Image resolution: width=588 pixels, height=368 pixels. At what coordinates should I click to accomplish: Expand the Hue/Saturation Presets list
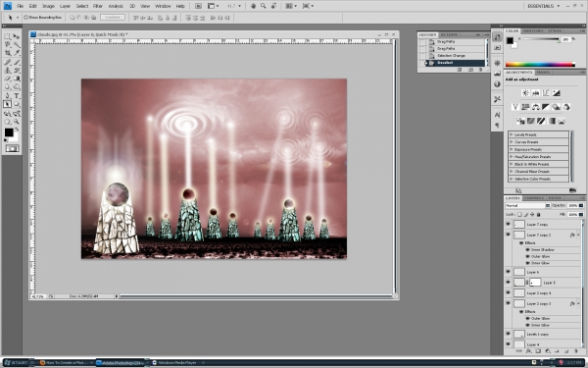[x=512, y=157]
